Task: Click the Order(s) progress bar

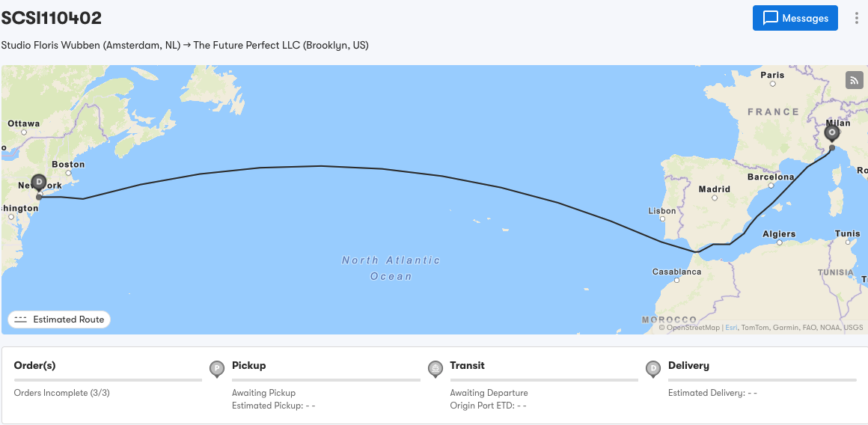Action: pyautogui.click(x=108, y=380)
